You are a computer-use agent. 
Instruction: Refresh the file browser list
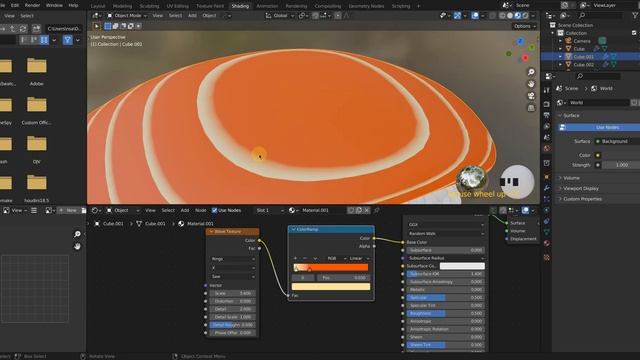[23, 29]
